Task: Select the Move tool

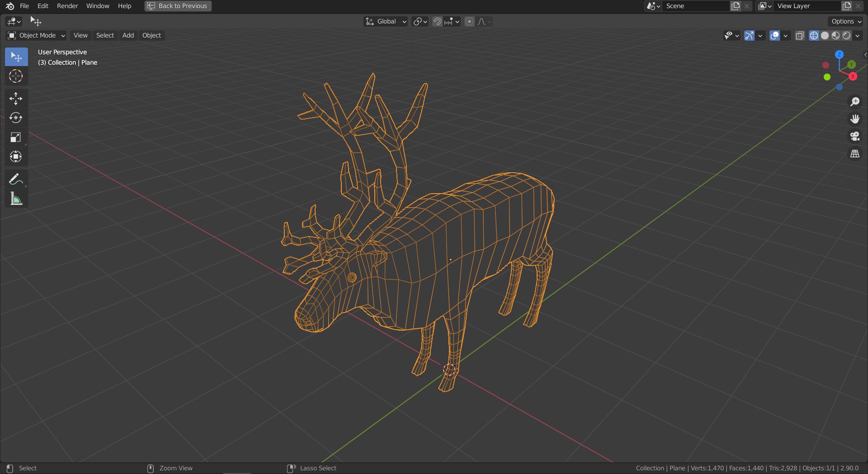Action: tap(16, 99)
